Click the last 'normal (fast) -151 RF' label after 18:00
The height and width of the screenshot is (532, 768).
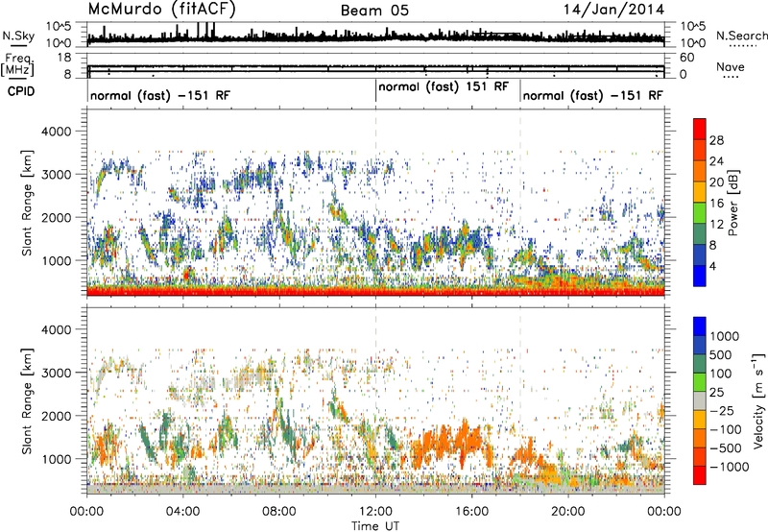point(592,95)
